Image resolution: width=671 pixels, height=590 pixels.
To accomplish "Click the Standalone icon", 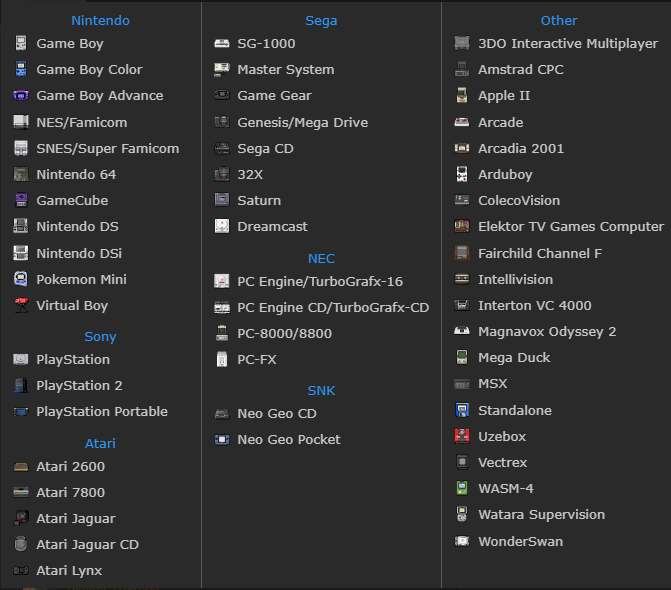I will [x=462, y=410].
